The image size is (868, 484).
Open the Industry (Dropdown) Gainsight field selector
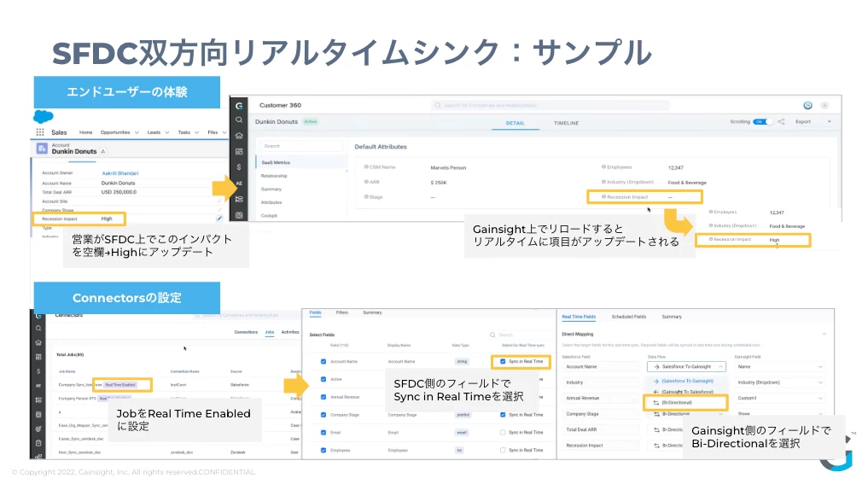click(780, 382)
